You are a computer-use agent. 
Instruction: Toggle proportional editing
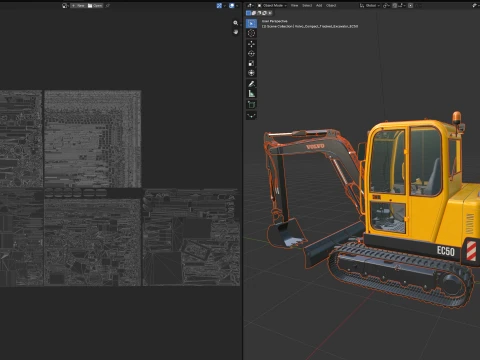point(411,6)
